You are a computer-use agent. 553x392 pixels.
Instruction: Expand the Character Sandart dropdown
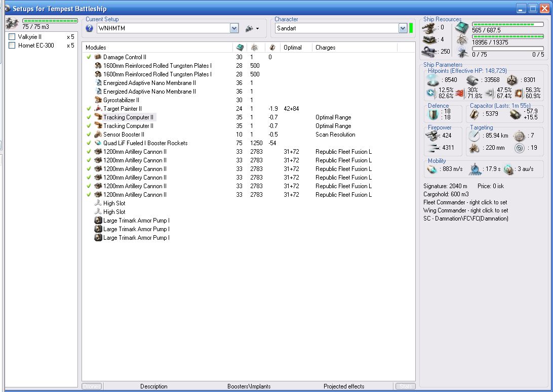point(403,28)
